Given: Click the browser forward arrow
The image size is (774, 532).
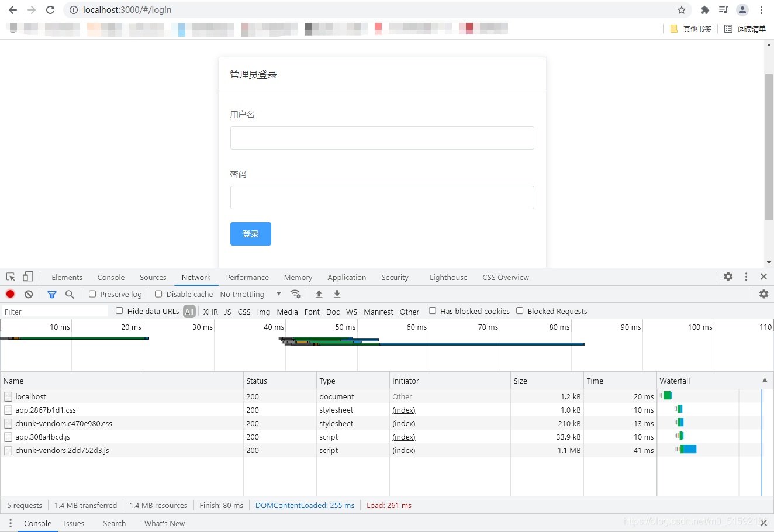Looking at the screenshot, I should click(32, 10).
